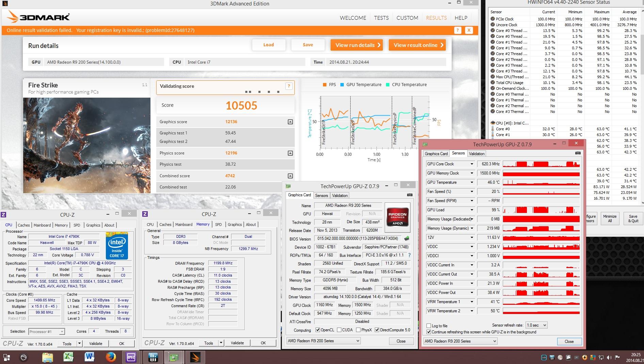The image size is (644, 364).
Task: Open the Tools dropdown arrow in left CPU-Z window
Action: click(x=79, y=344)
